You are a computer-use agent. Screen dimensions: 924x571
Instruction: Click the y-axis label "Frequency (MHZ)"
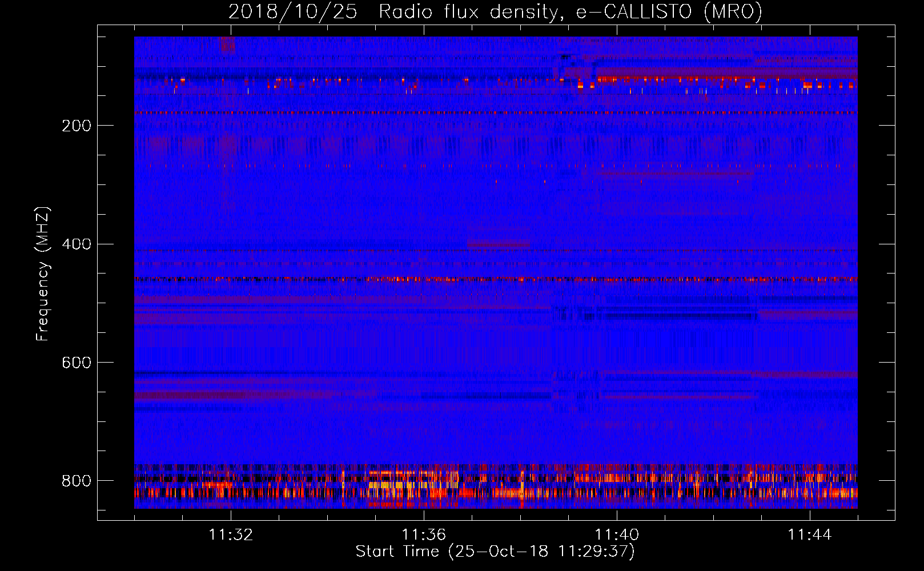tap(42, 274)
